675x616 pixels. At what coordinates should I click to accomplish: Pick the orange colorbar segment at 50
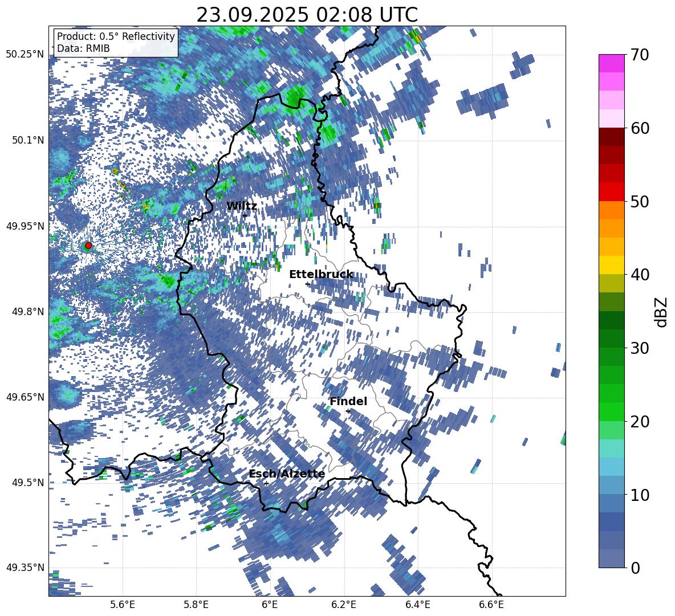click(611, 210)
